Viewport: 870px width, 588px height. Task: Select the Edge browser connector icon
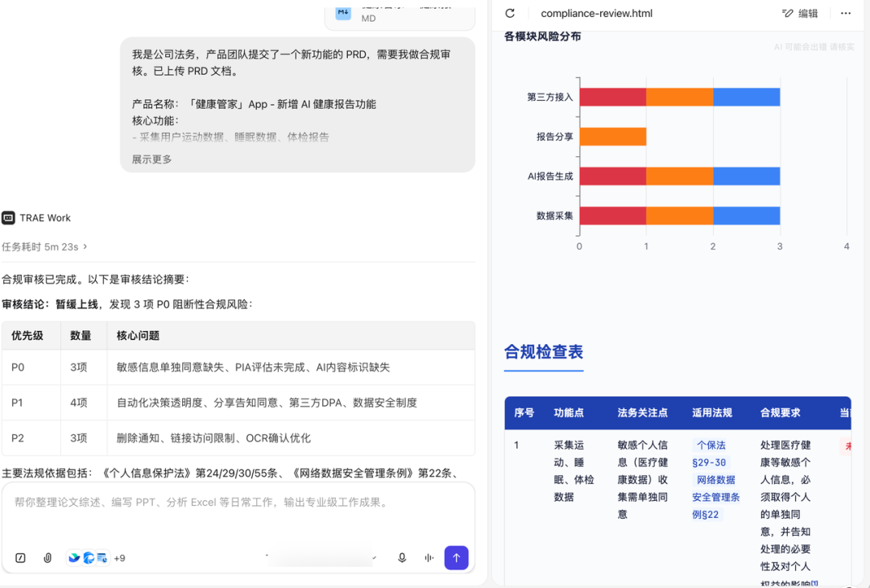[x=89, y=558]
